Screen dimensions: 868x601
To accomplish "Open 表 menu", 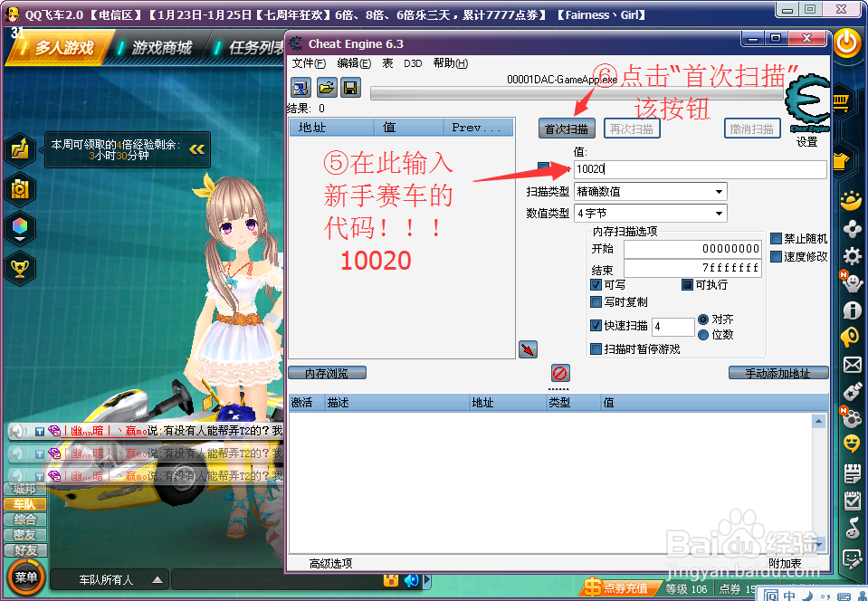I will tap(387, 63).
